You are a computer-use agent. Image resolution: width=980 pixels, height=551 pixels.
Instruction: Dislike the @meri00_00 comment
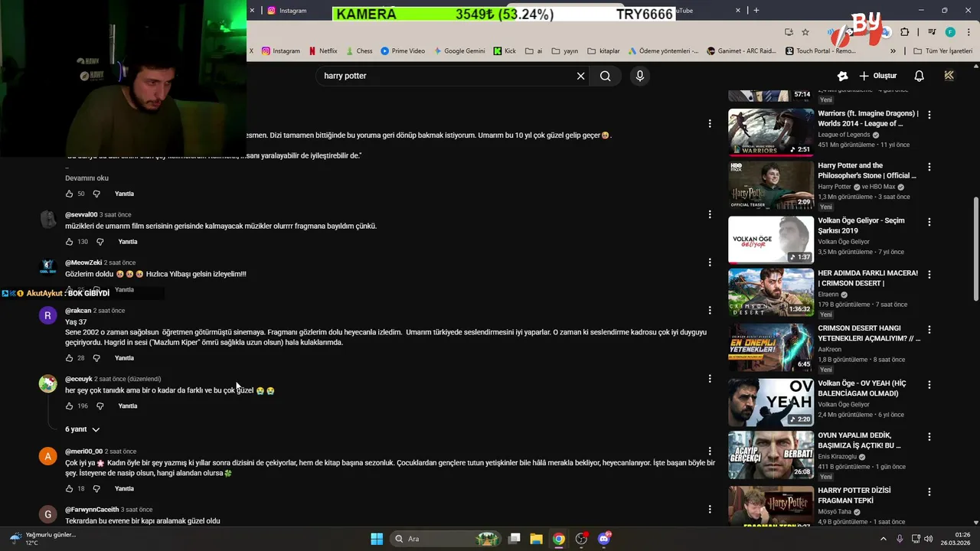(96, 489)
